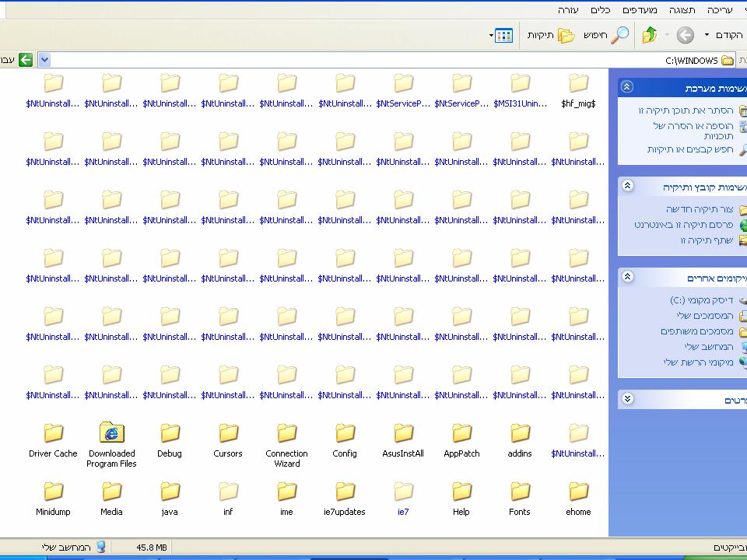Viewport: 747px width, 560px height.
Task: Expand the פרטים details section chevron
Action: coord(628,399)
